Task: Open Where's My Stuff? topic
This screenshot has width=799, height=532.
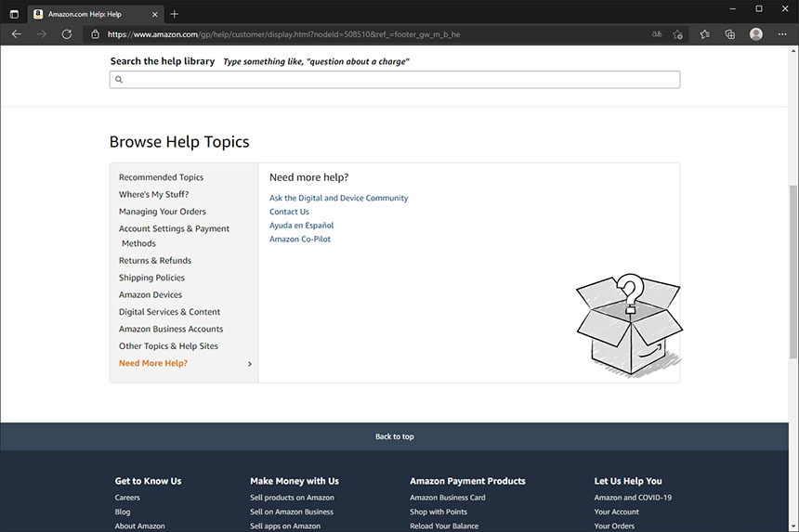Action: click(154, 194)
